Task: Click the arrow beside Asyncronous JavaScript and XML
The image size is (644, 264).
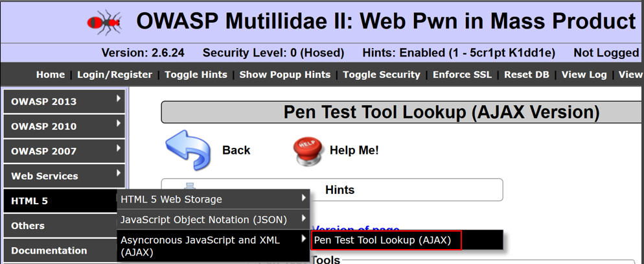Action: point(303,238)
